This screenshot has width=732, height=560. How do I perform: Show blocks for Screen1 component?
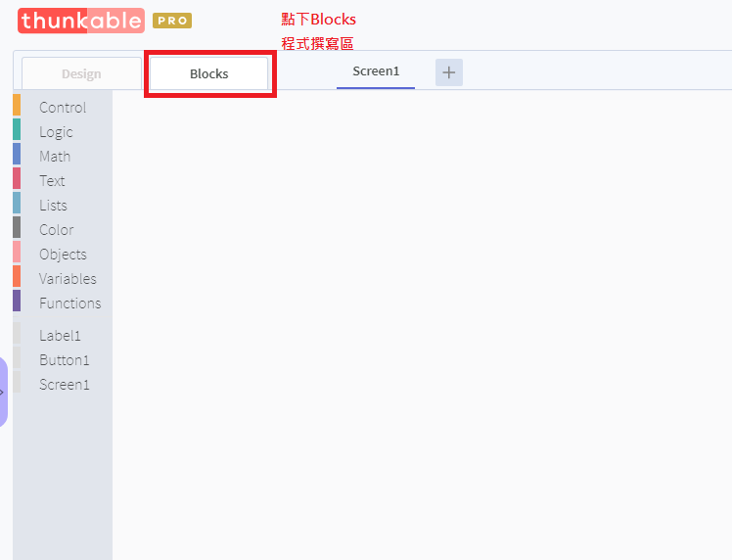point(64,385)
